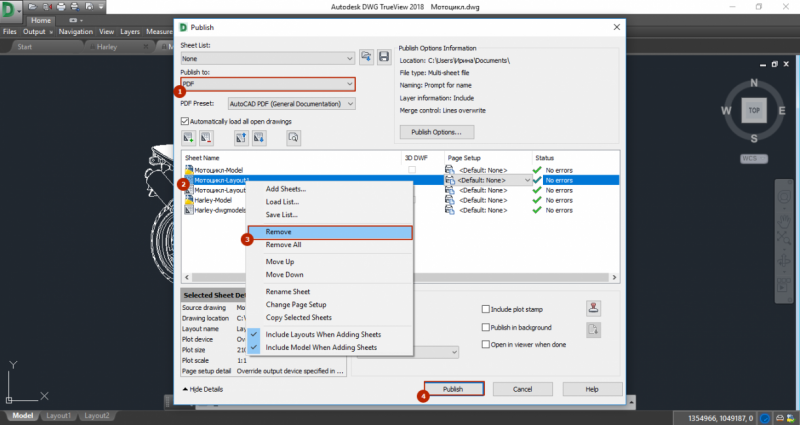The width and height of the screenshot is (800, 425).
Task: Click the Save Sheet List disk icon
Action: click(x=384, y=57)
